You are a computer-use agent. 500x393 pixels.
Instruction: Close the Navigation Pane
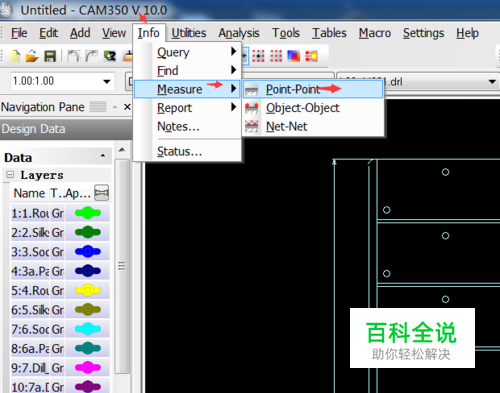tap(127, 107)
